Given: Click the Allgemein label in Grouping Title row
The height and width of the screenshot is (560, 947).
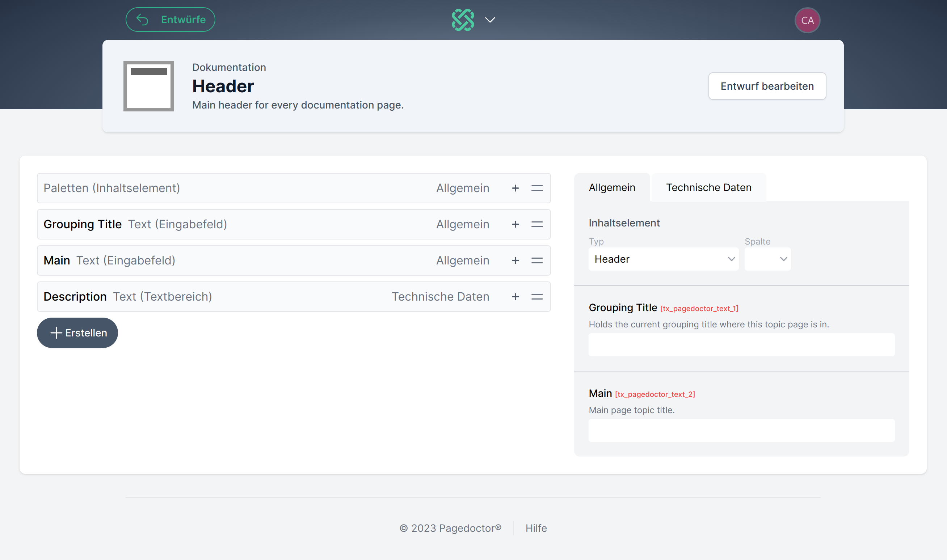Looking at the screenshot, I should [463, 224].
